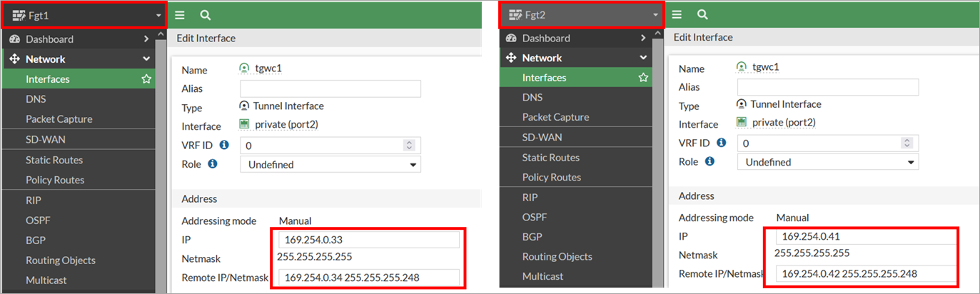Click private (port2) interface icon in Fgt1
980x294 pixels.
point(245,125)
